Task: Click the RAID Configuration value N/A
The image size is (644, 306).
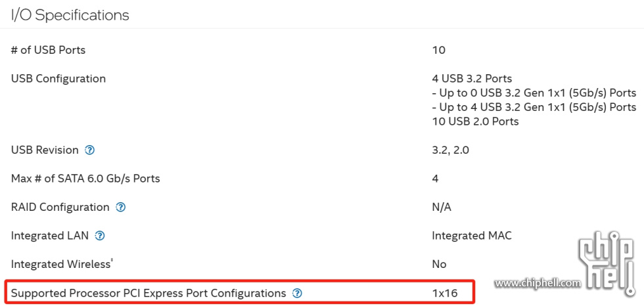Action: click(442, 207)
